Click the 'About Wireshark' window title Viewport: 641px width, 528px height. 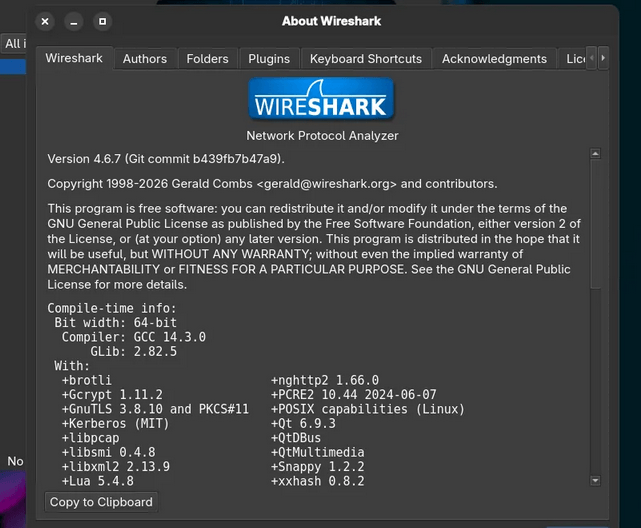coord(332,21)
